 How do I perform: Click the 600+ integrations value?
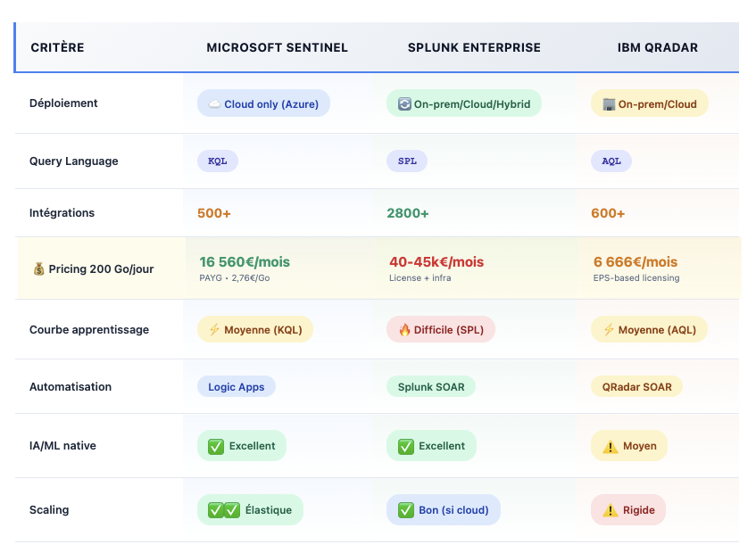pos(608,213)
